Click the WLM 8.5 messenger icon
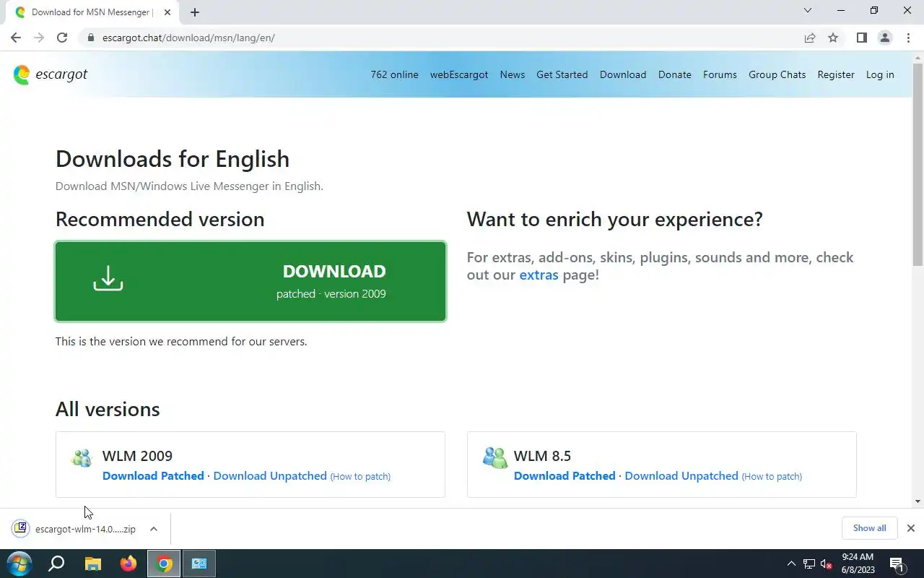The image size is (924, 578). coord(495,457)
